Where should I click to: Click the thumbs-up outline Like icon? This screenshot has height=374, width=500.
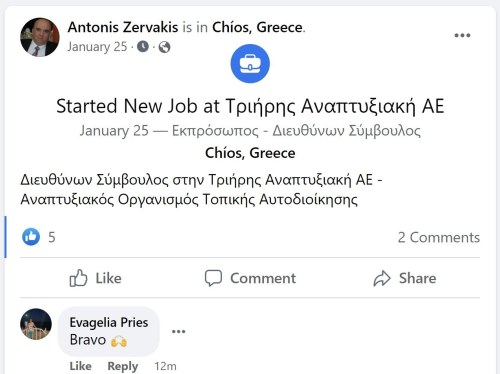[78, 278]
